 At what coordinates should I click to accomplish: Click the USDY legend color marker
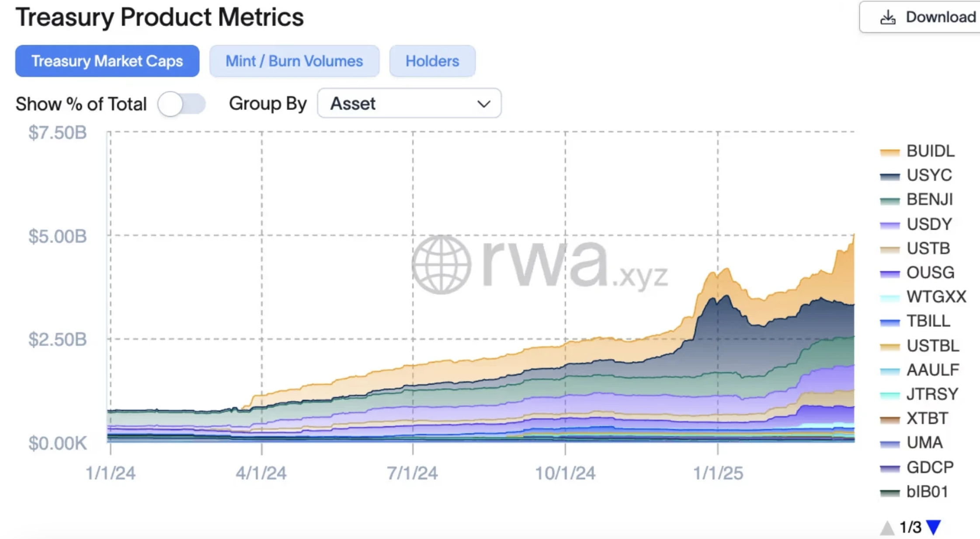(890, 225)
